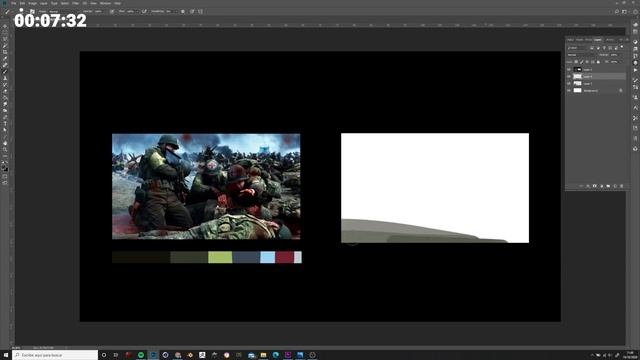Create new adjustment layer icon
This screenshot has width=640, height=360.
(602, 186)
